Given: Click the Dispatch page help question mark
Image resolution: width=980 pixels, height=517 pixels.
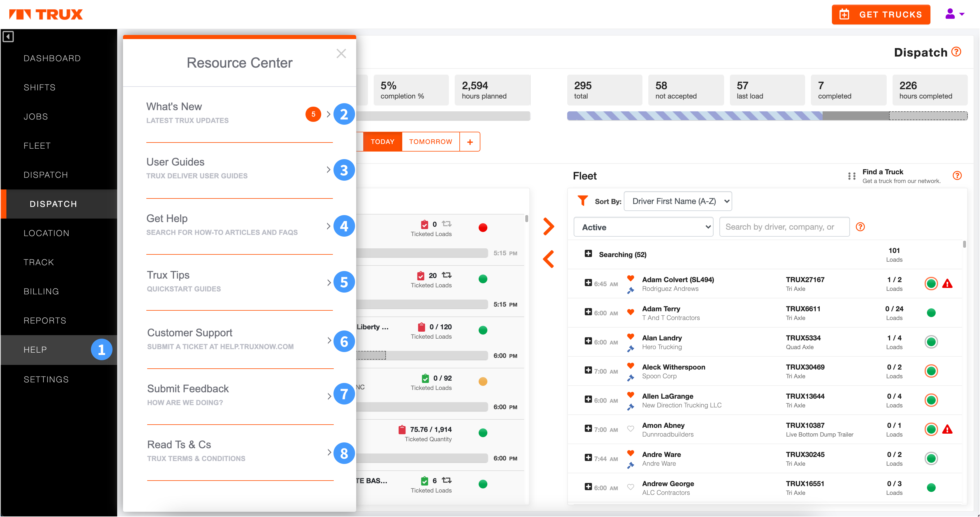Looking at the screenshot, I should point(956,52).
